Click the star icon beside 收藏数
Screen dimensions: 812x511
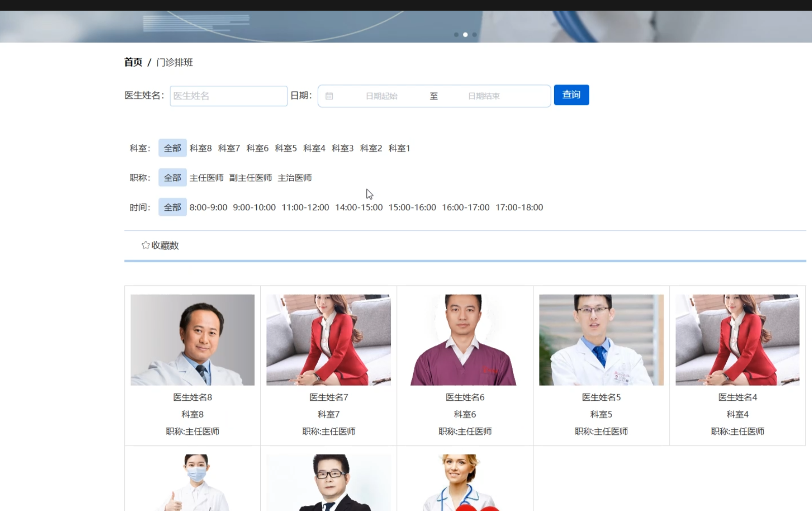point(146,245)
